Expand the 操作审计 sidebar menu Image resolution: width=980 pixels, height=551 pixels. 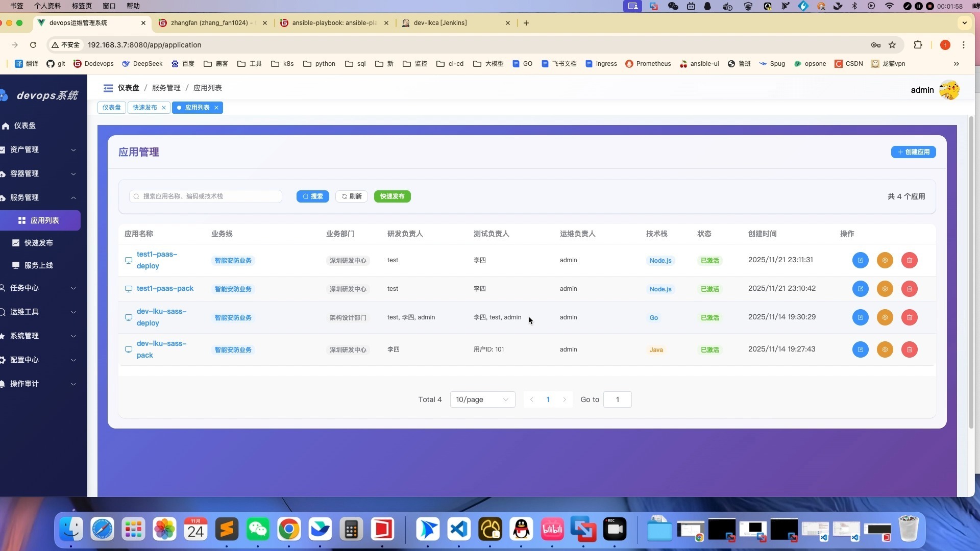(40, 384)
